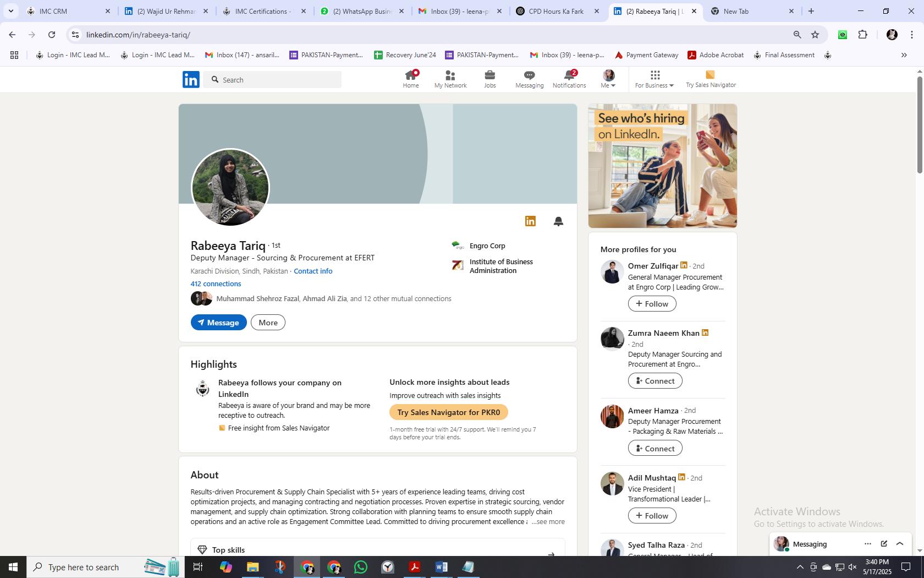Screen dimensions: 924x578
Task: Open File Explorer from the taskbar
Action: point(252,567)
